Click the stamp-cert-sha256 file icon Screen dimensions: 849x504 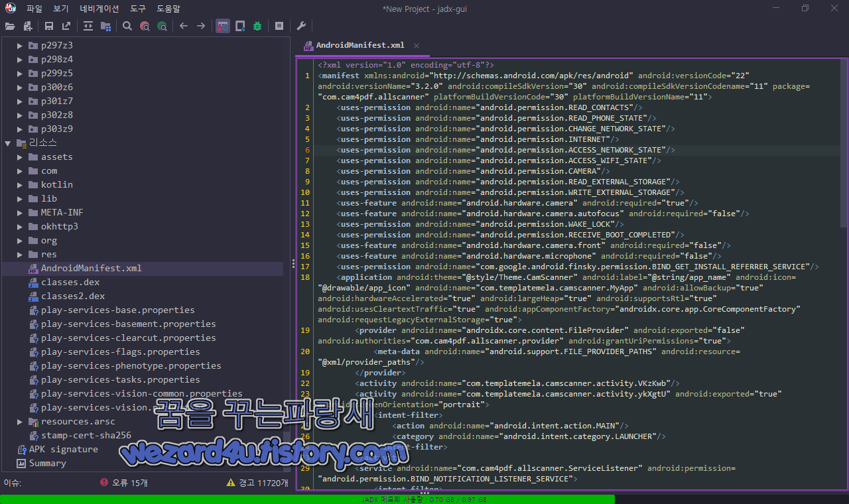[x=33, y=436]
